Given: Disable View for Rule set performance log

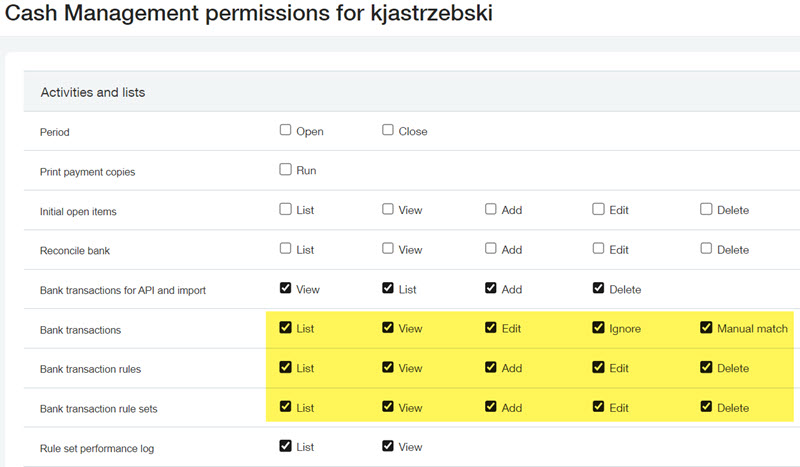Looking at the screenshot, I should coord(388,446).
